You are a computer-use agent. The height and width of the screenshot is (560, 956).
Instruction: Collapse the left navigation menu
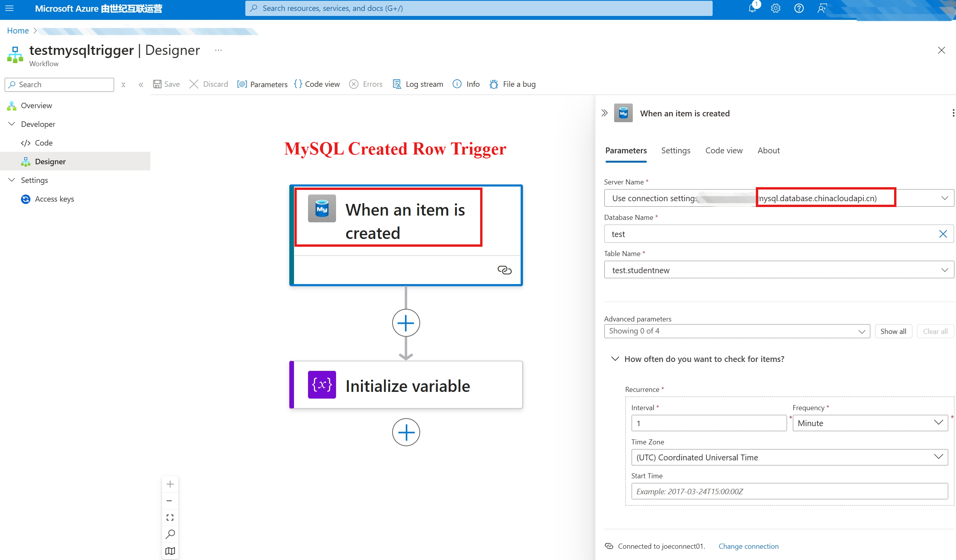click(141, 84)
